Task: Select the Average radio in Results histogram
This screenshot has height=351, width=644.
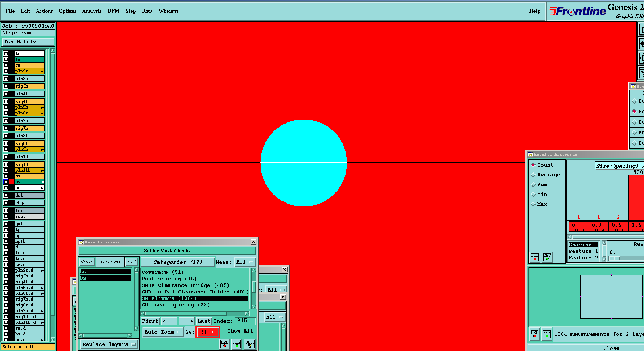Action: [x=533, y=175]
